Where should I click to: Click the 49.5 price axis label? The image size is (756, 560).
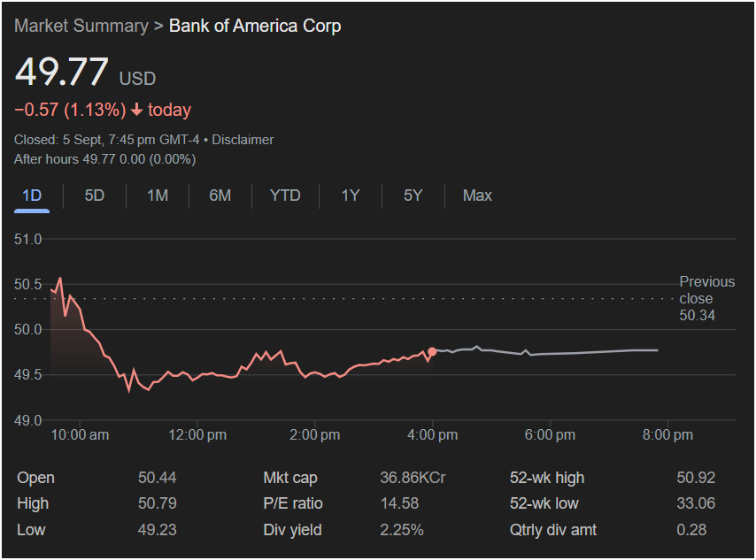(28, 375)
